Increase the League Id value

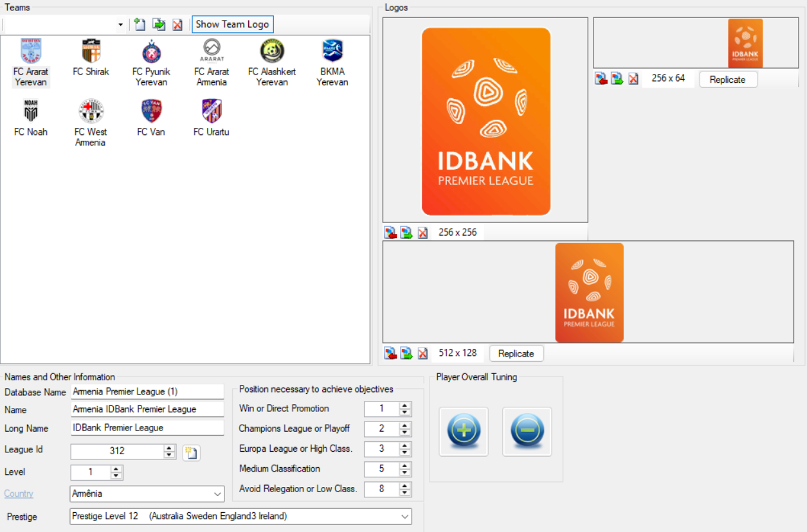(169, 448)
